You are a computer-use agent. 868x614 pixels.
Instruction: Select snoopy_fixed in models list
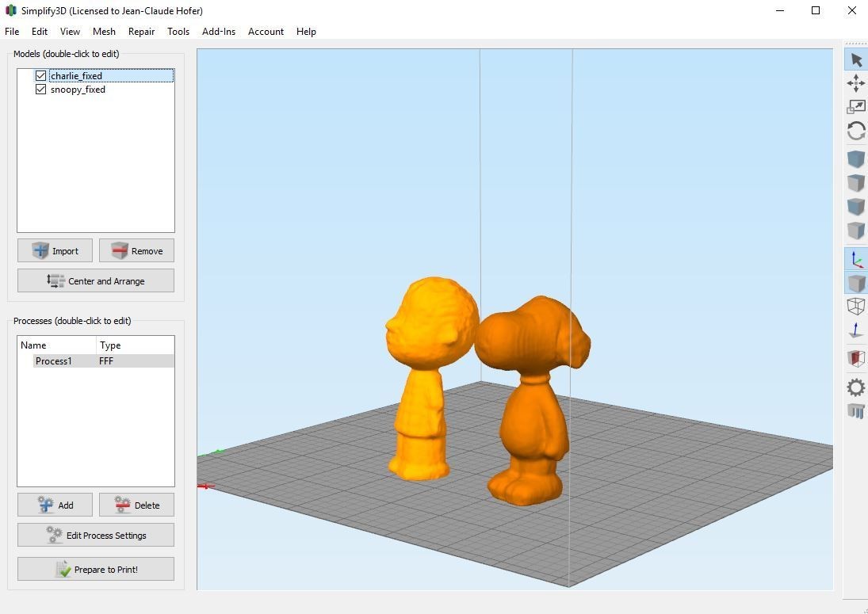[78, 90]
